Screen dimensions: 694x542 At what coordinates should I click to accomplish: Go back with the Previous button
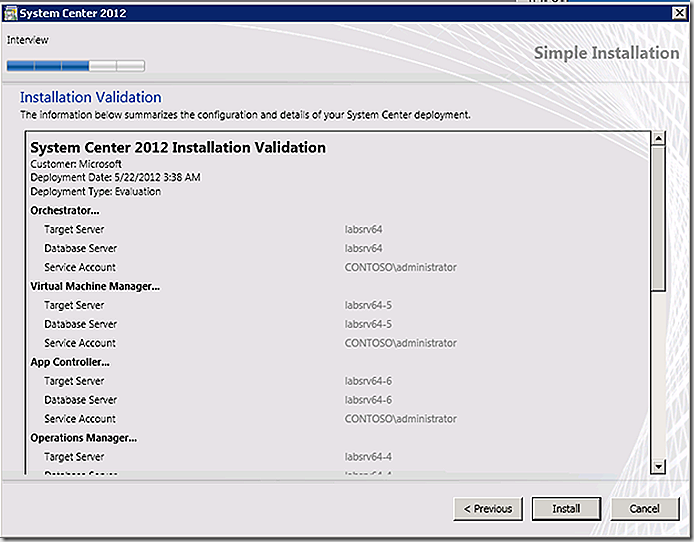tap(488, 509)
